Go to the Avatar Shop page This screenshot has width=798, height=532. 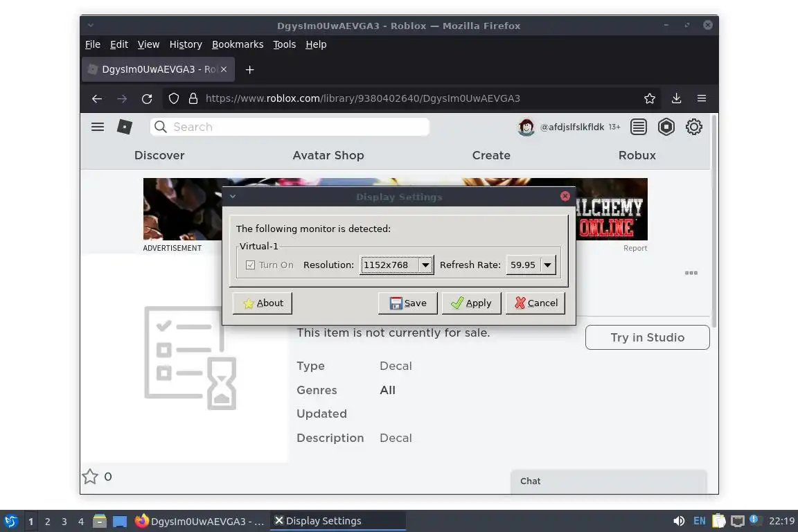click(328, 155)
